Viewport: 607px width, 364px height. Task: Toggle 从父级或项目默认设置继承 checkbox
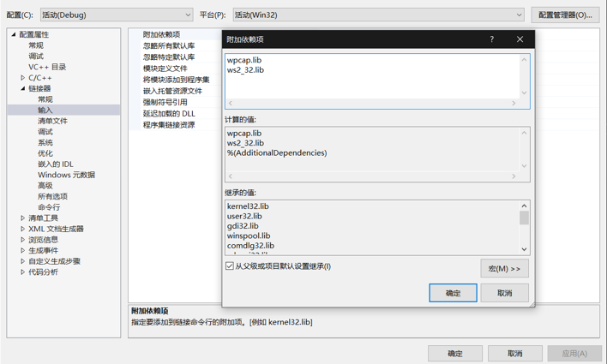230,266
